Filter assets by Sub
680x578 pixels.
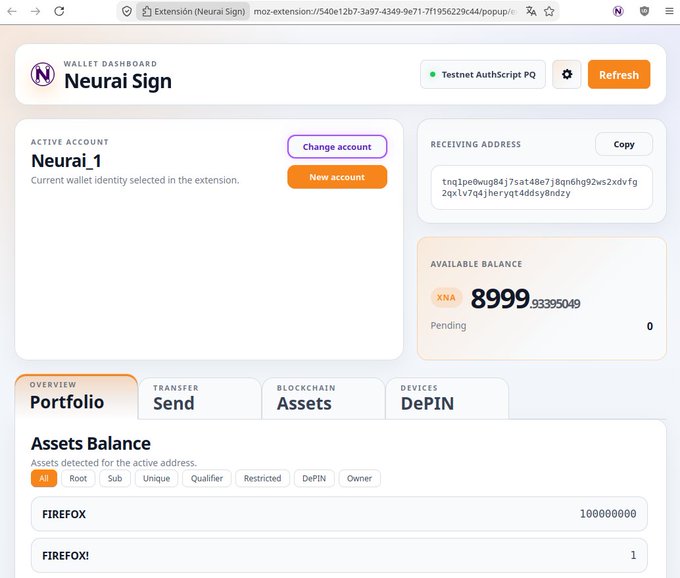point(115,478)
